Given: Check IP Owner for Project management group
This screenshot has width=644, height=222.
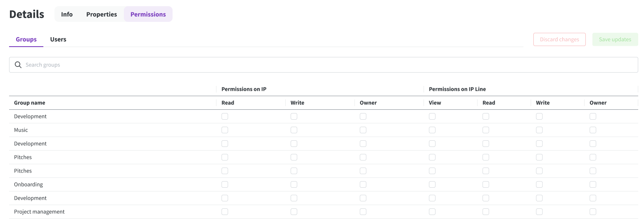Looking at the screenshot, I should (x=363, y=212).
